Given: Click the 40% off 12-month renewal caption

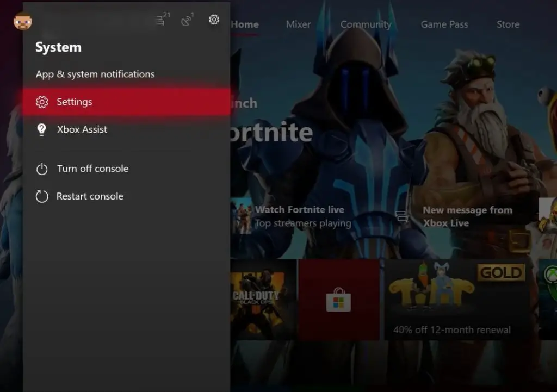Looking at the screenshot, I should (452, 330).
